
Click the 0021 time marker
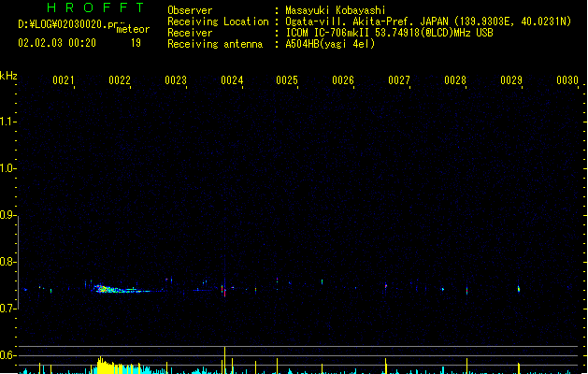click(64, 80)
